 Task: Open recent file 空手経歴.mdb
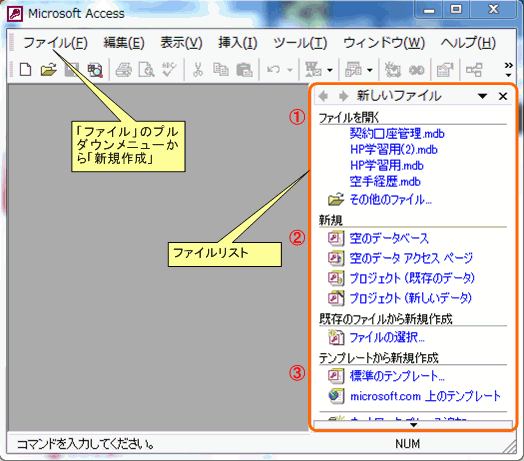(x=385, y=182)
